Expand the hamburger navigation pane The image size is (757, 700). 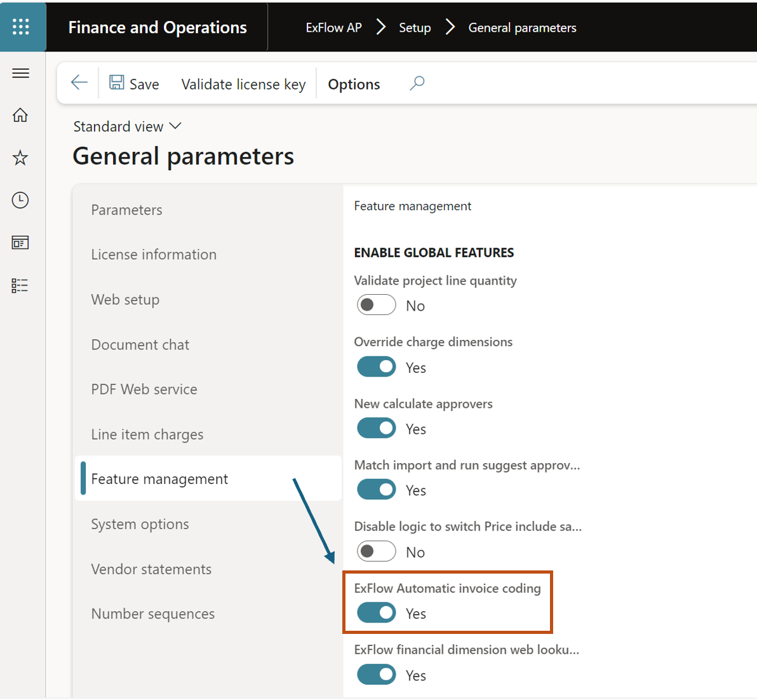(x=20, y=73)
